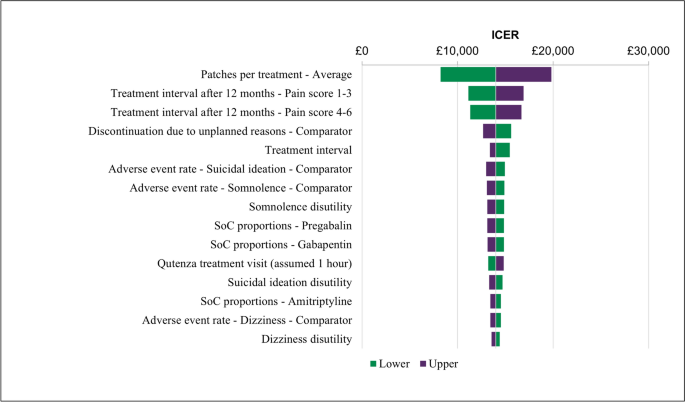This screenshot has width=685, height=402.
Task: Click the 'SoC proportions - Pregabalin' label
Action: click(283, 226)
